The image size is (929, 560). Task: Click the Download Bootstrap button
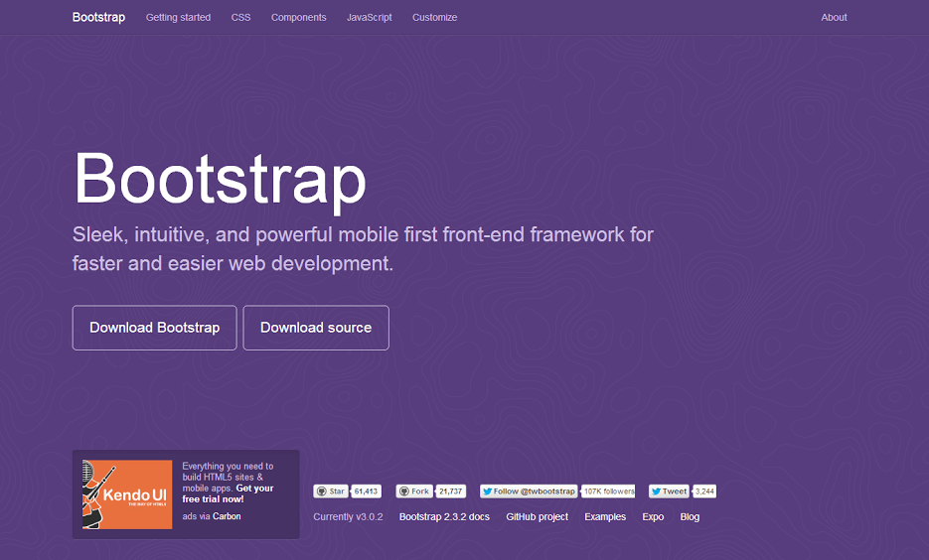pos(155,328)
